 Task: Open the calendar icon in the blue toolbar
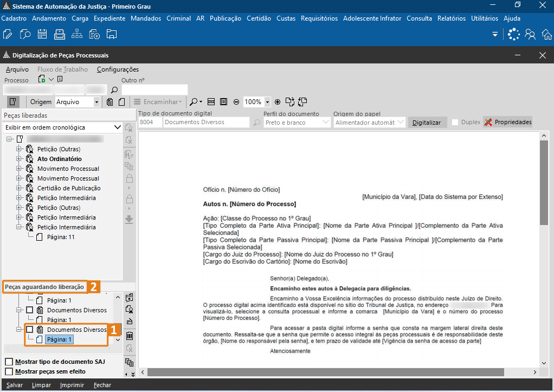42,34
